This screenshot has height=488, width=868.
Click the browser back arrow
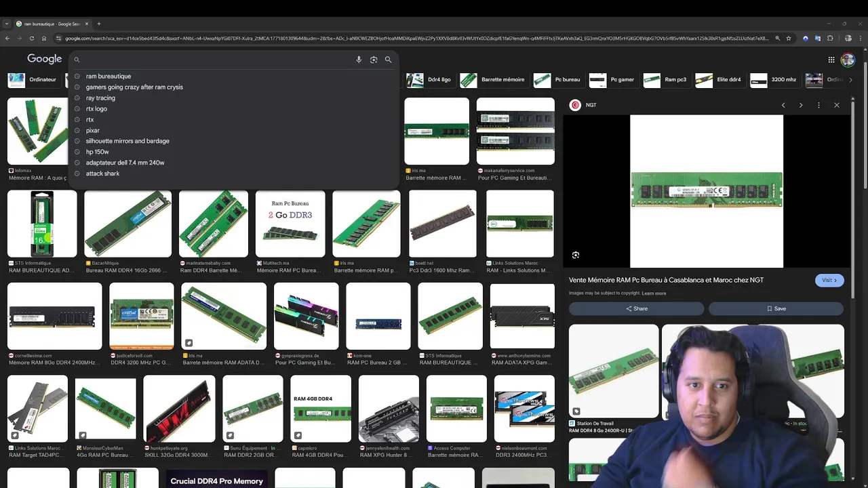(x=7, y=39)
